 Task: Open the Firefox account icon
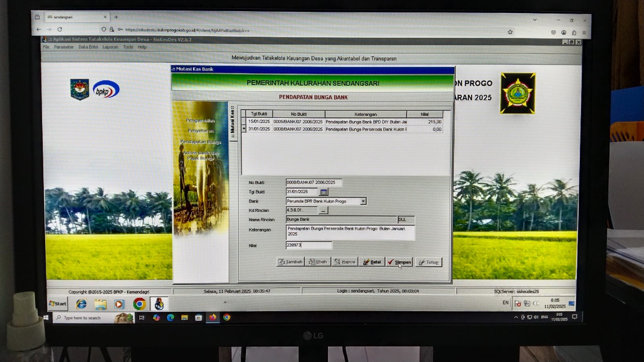point(563,33)
